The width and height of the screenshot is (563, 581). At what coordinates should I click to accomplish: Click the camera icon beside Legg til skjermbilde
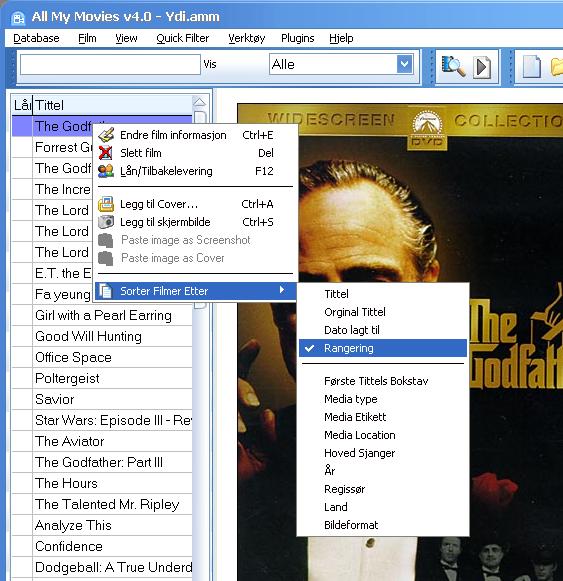tap(106, 222)
